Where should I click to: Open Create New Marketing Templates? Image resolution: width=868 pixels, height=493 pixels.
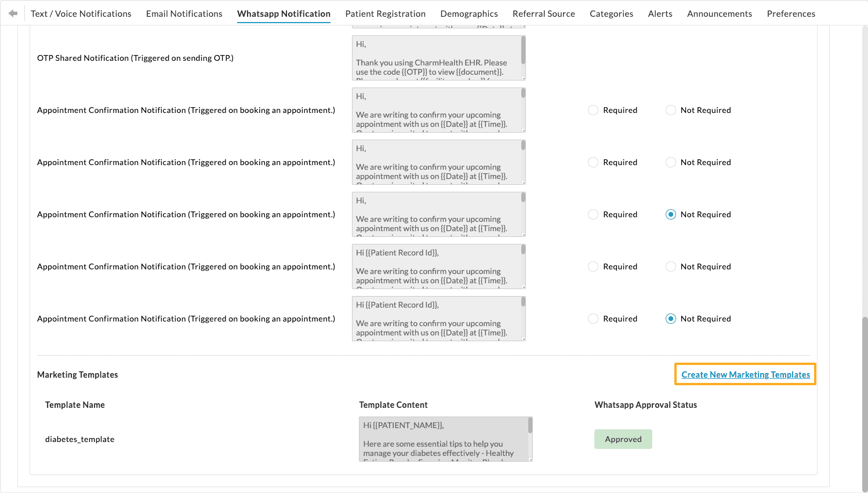tap(744, 374)
